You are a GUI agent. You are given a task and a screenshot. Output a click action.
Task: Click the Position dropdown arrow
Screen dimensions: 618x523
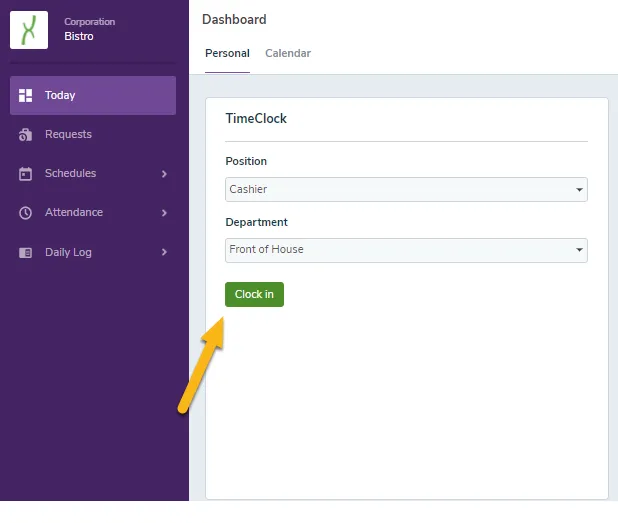(x=579, y=190)
